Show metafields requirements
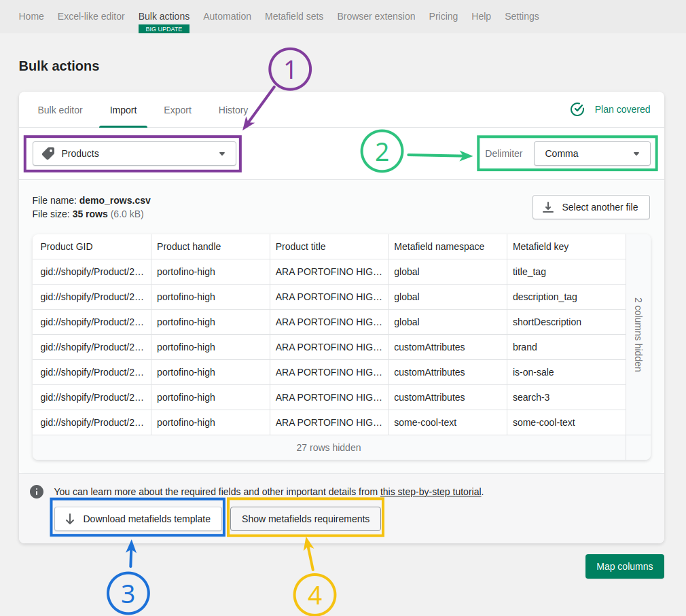Screen dimensions: 686x616 point(305,518)
